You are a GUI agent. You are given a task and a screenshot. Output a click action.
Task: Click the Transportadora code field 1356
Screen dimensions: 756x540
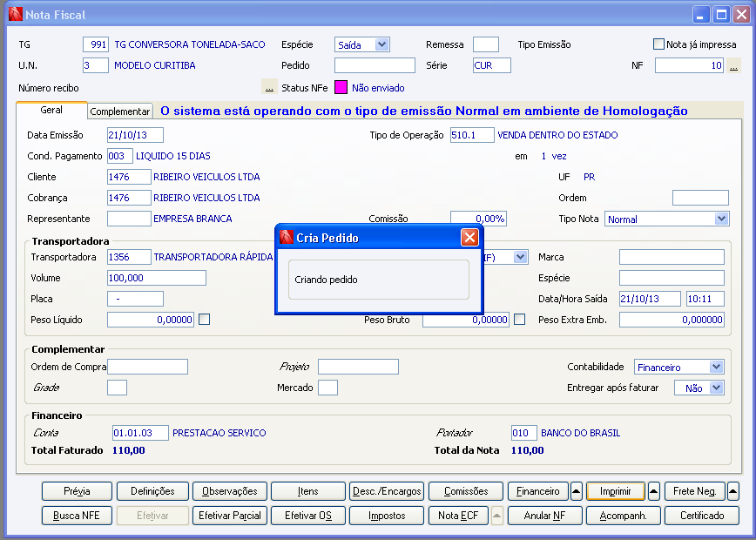(x=129, y=257)
